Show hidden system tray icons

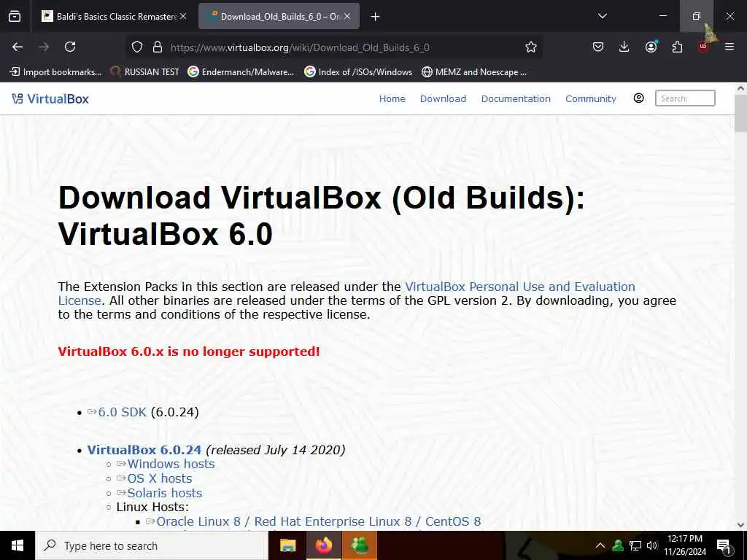pyautogui.click(x=600, y=545)
